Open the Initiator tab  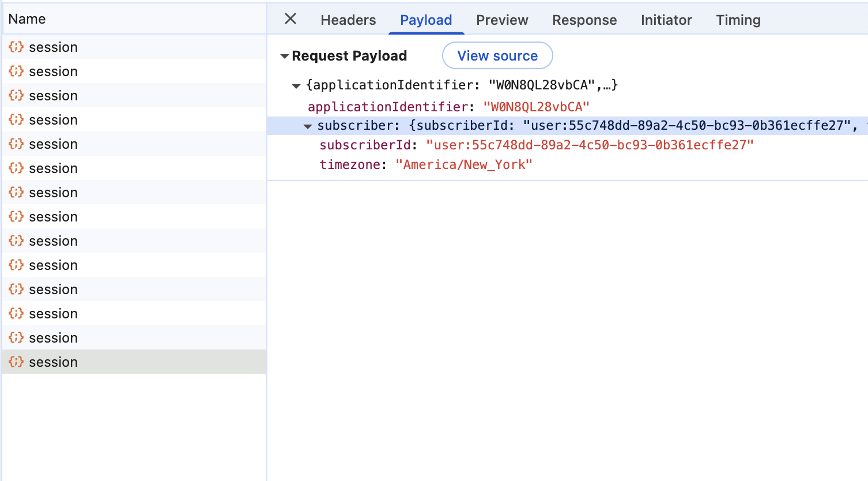click(x=666, y=20)
